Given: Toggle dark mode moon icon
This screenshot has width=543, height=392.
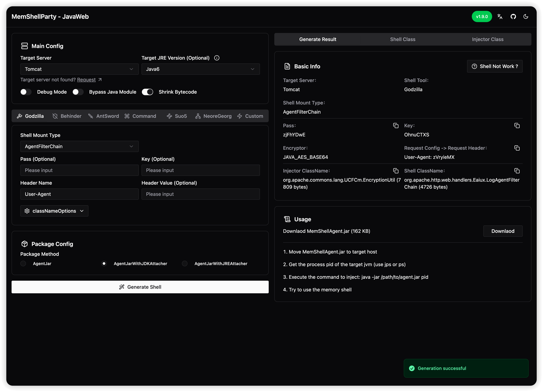Looking at the screenshot, I should click(526, 16).
